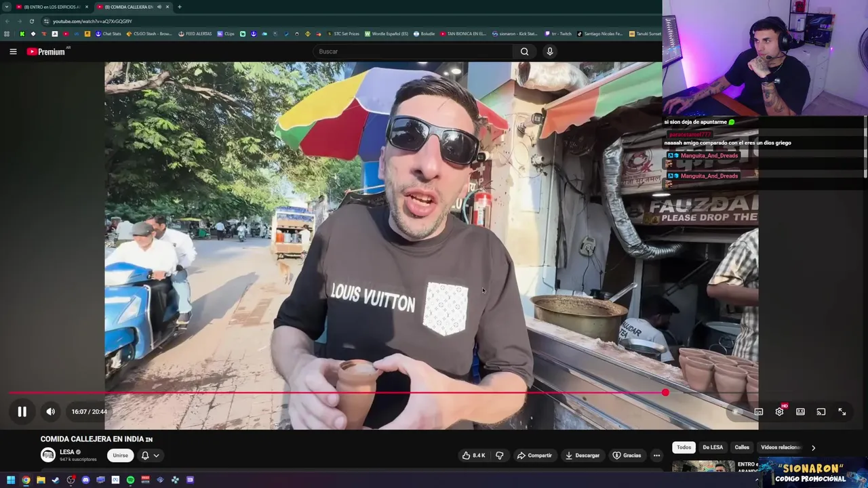Close the COMIDA CALLEJERA browser tab
Viewport: 868px width, 488px height.
[x=167, y=7]
